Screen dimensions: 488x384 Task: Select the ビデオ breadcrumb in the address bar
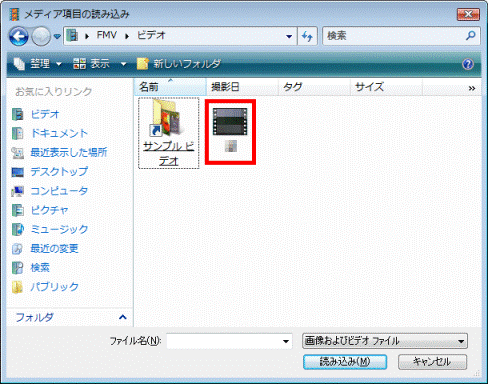[151, 35]
